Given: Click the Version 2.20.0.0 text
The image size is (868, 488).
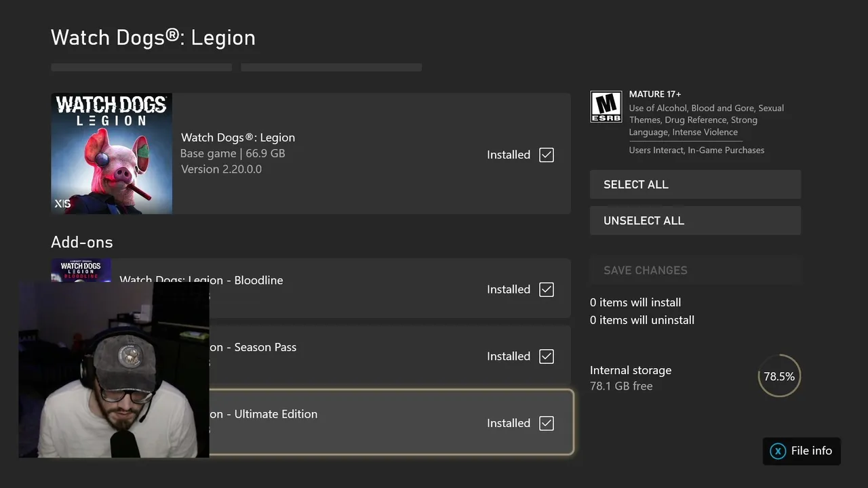Looking at the screenshot, I should 221,169.
